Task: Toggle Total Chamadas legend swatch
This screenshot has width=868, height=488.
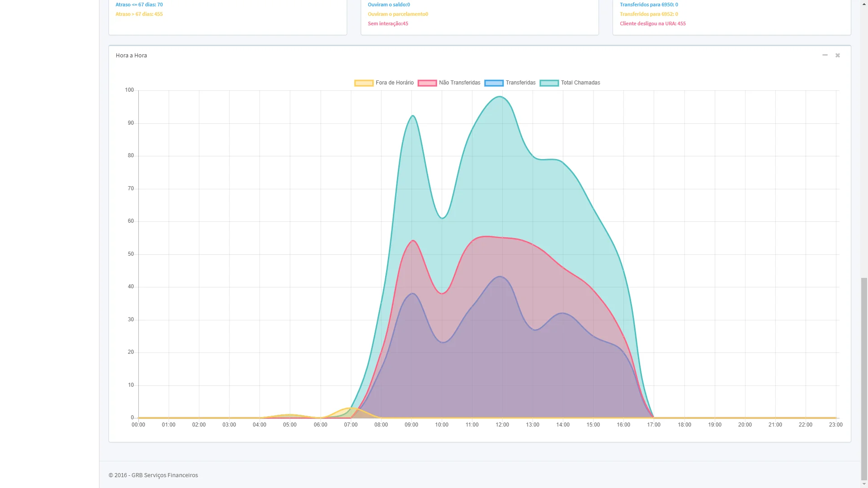Action: coord(549,83)
